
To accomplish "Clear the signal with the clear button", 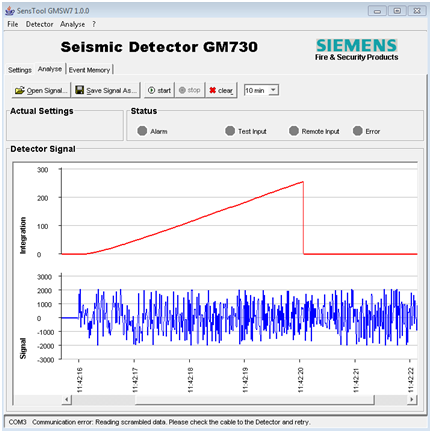I will tap(221, 90).
